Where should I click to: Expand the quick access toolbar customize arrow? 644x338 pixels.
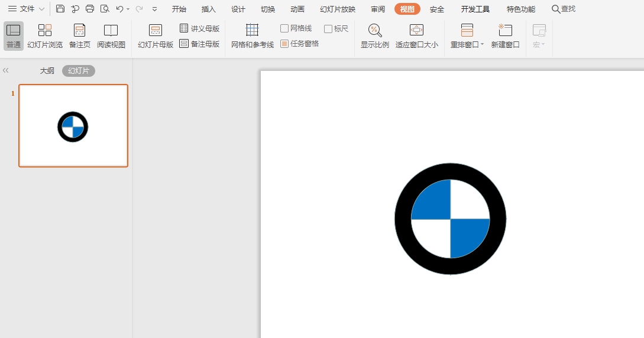154,9
